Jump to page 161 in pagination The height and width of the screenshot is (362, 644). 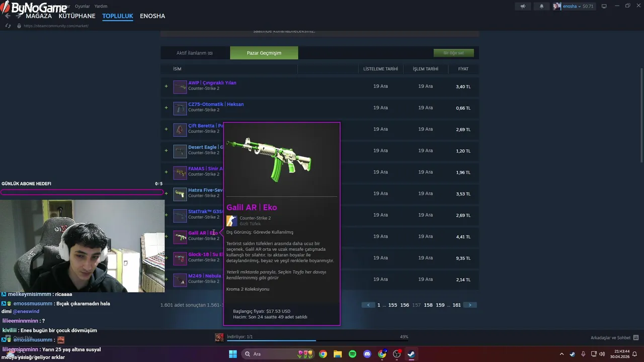pyautogui.click(x=457, y=305)
